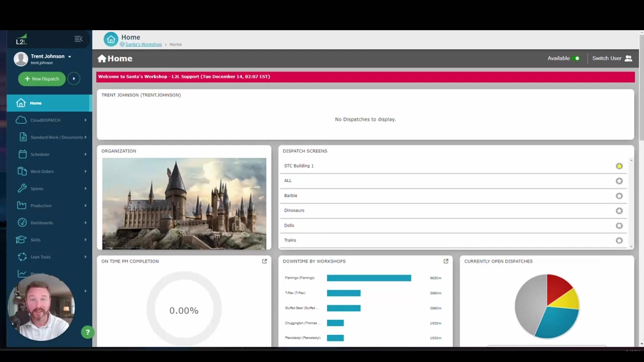Screen dimensions: 644x362
Task: Expand the Work Orders submenu arrow
Action: (x=86, y=171)
